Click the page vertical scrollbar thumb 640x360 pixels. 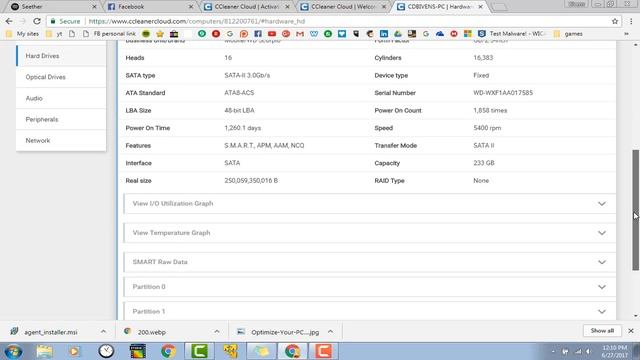tap(636, 210)
